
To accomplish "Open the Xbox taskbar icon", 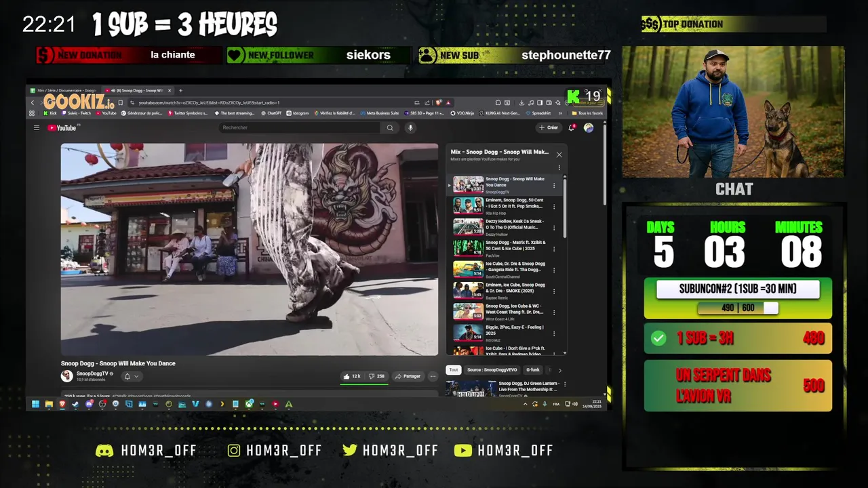I will [249, 404].
